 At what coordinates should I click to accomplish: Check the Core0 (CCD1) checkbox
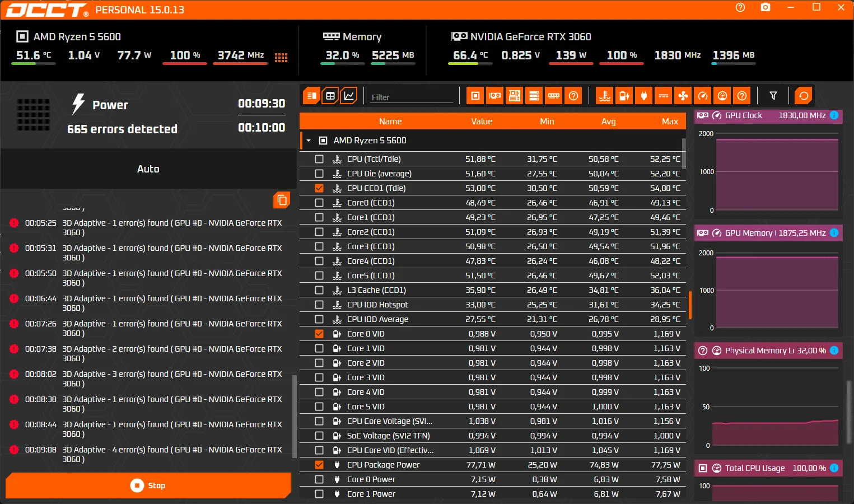pyautogui.click(x=319, y=203)
